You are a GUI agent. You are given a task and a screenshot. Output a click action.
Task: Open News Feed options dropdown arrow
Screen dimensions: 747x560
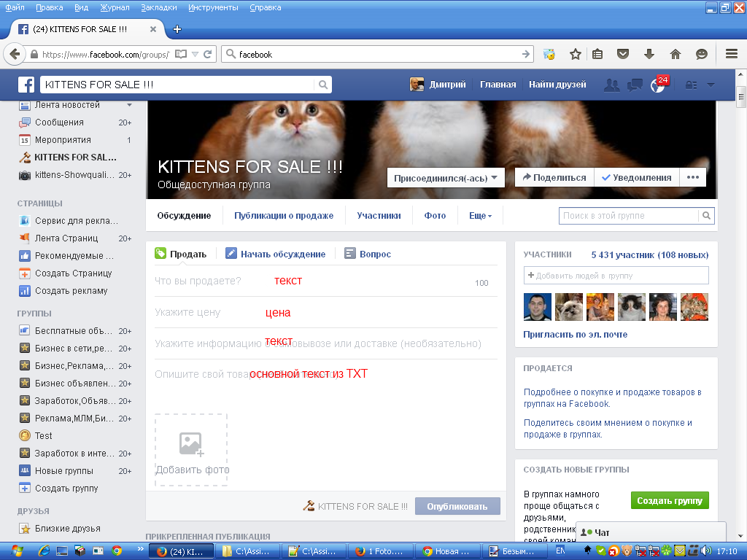tap(129, 105)
